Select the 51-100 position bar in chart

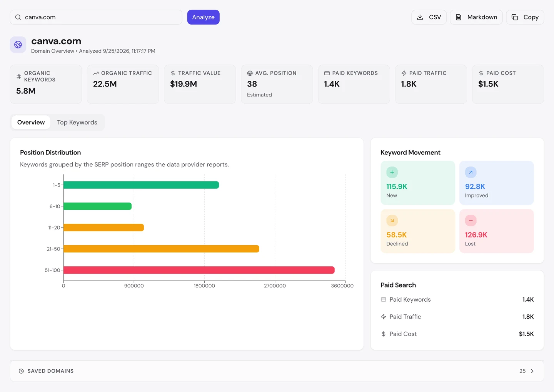pos(199,270)
